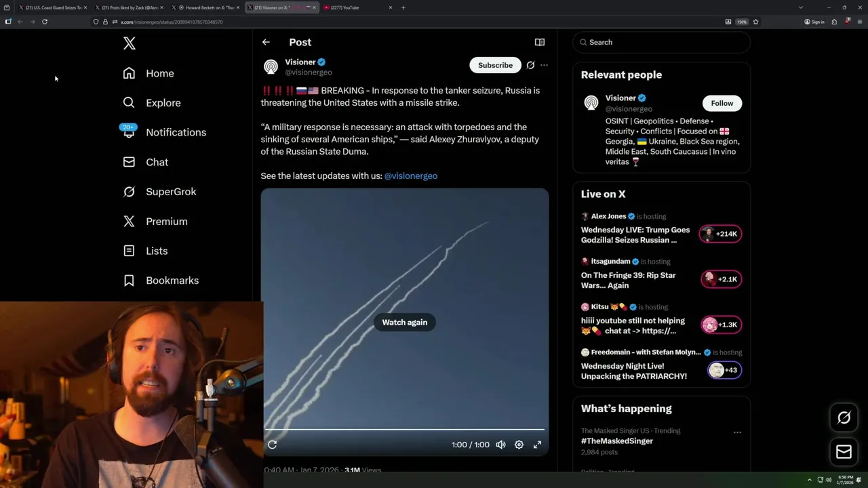Open the floating messages envelope button

click(844, 451)
